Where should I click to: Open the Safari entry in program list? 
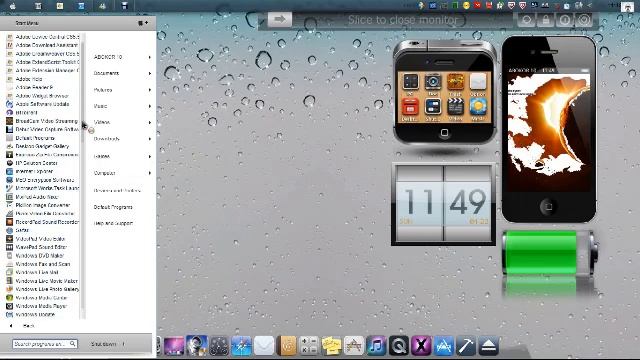click(22, 230)
